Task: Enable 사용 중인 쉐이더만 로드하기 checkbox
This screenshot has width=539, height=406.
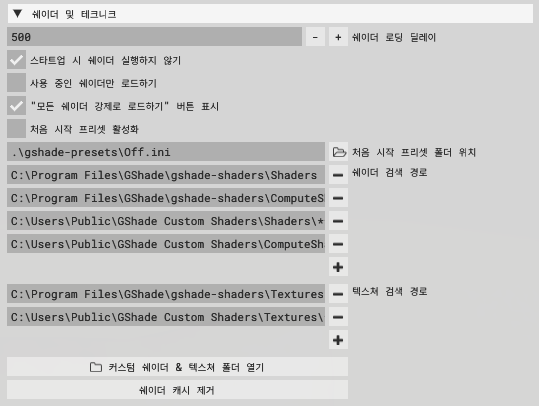Action: tap(16, 83)
